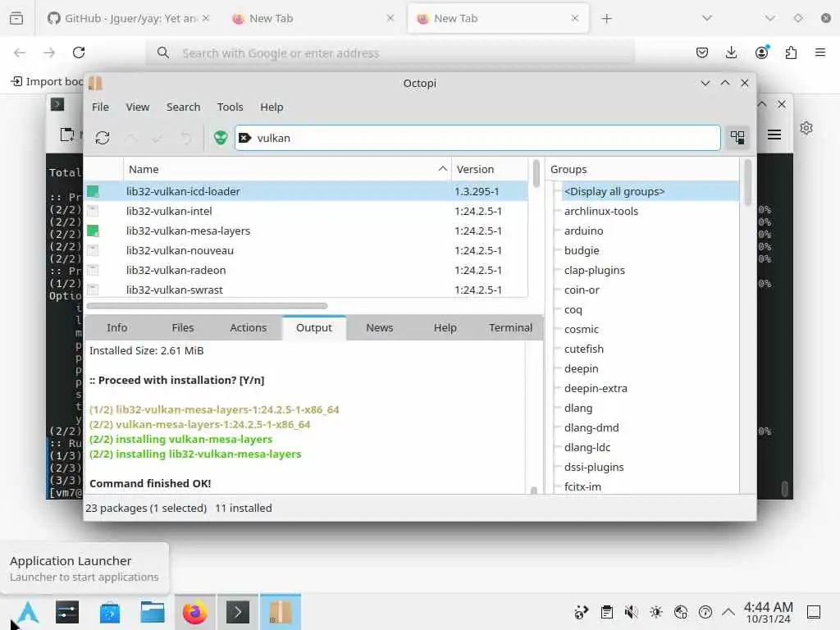Open the Application Launcher

[27, 612]
